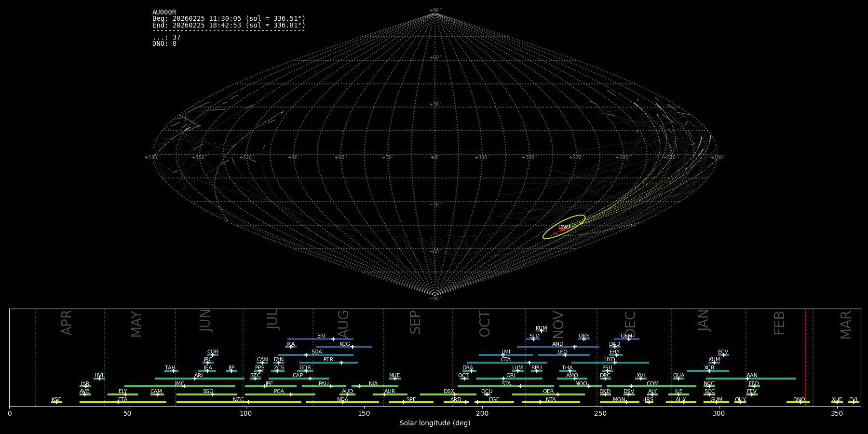The image size is (868, 434).
Task: Click the AAN shower label in timeline
Action: (752, 376)
